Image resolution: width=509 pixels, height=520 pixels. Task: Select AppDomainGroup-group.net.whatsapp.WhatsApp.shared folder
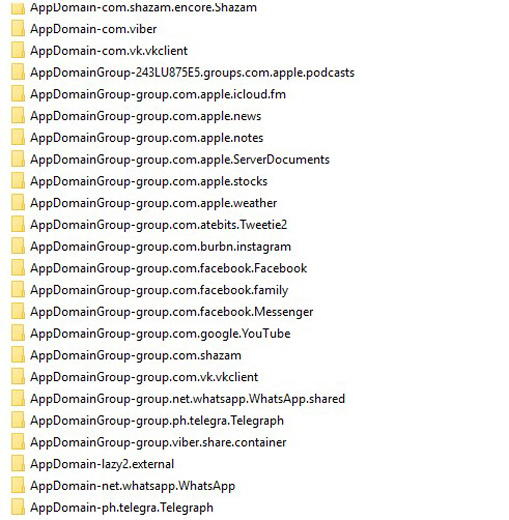(x=187, y=399)
